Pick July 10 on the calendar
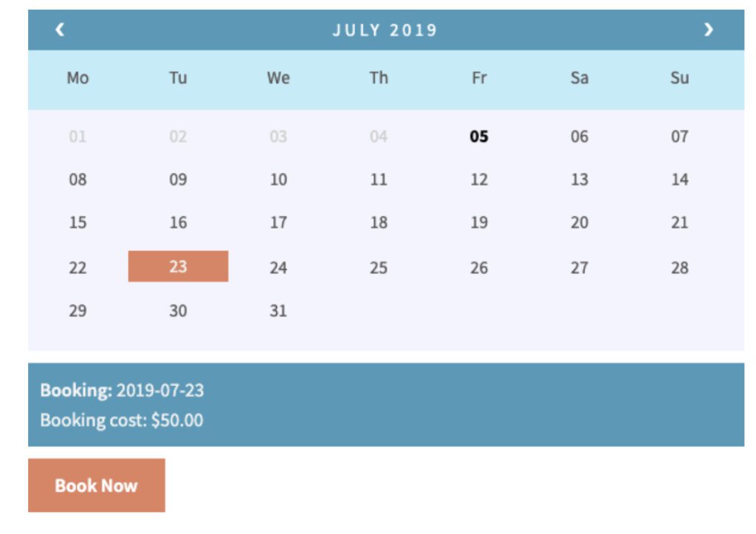This screenshot has height=534, width=756. click(278, 179)
